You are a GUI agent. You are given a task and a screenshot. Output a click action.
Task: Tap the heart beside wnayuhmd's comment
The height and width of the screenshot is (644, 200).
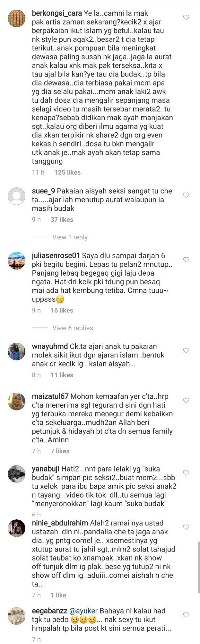[186, 350]
